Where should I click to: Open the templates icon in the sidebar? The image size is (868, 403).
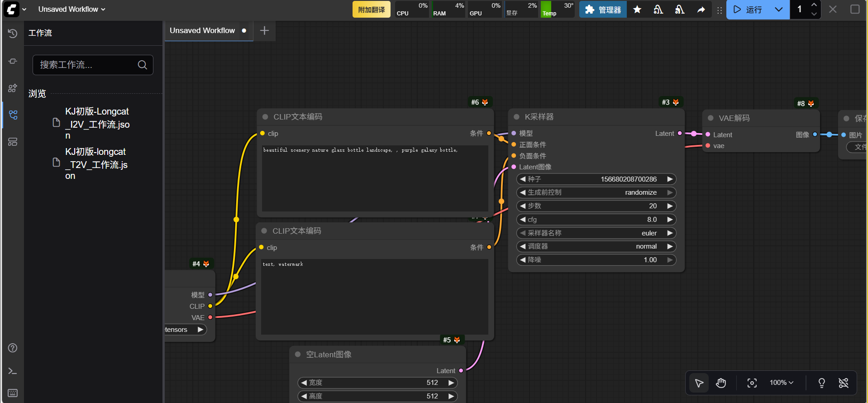click(13, 142)
